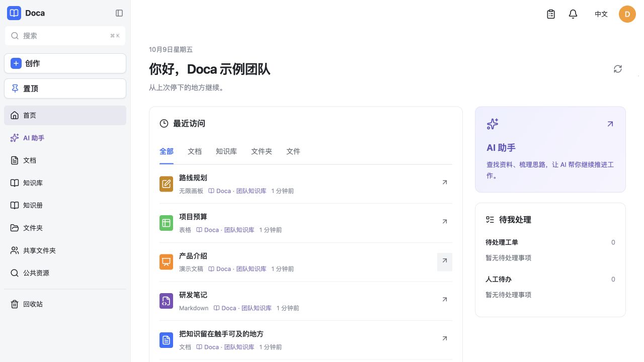Switch to the 全部 tab
This screenshot has height=362, width=644.
tap(167, 151)
